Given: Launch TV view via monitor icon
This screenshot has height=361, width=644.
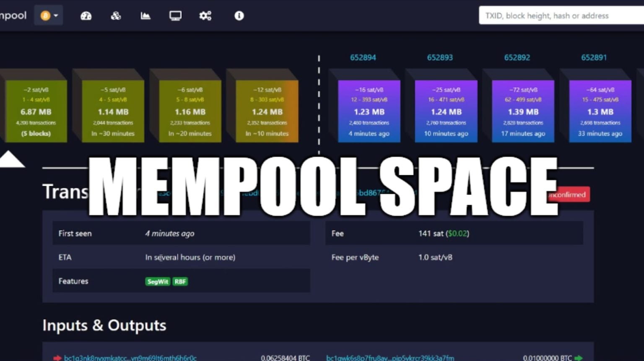Looking at the screenshot, I should [x=175, y=16].
